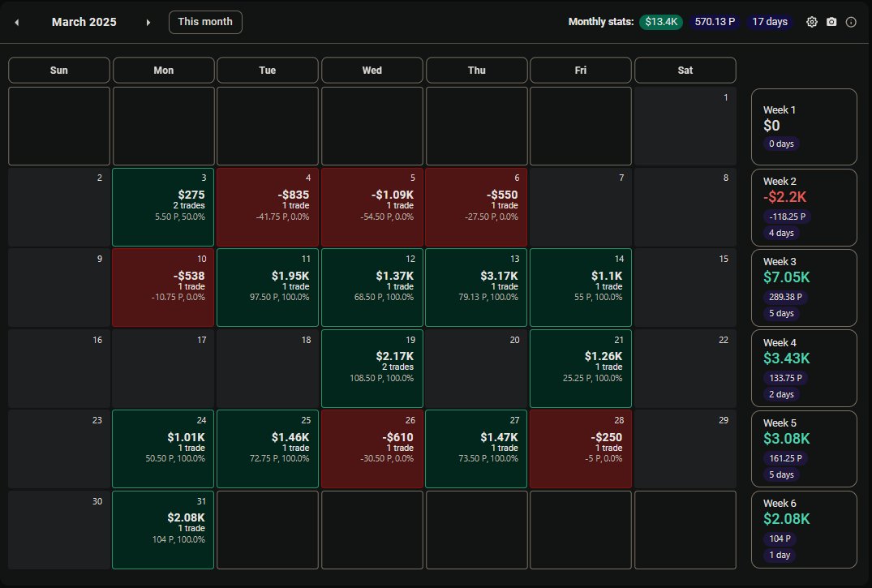872x588 pixels.
Task: Open March 21 day with $1.26K
Action: point(581,368)
